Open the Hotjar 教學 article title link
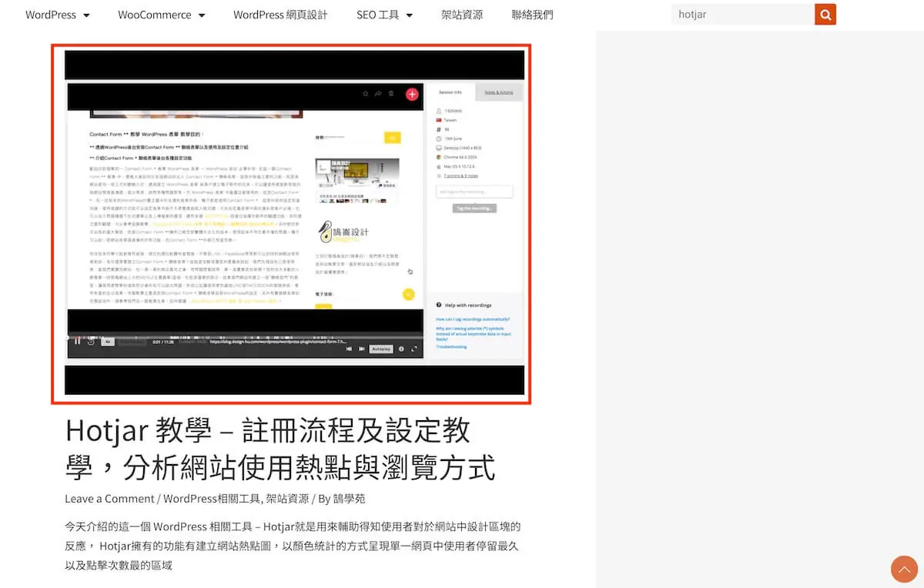This screenshot has height=588, width=924. (x=280, y=449)
